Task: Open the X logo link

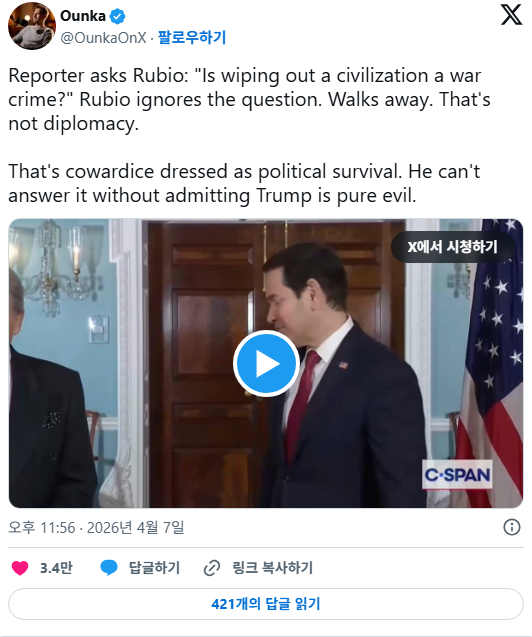Action: click(x=511, y=15)
